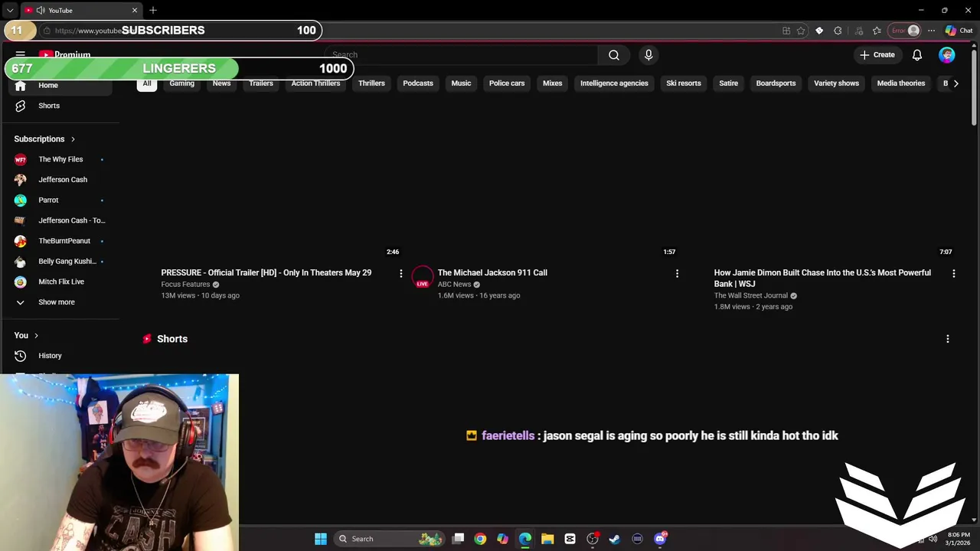The height and width of the screenshot is (551, 980).
Task: Select the Intelligence agencies filter chip
Action: pyautogui.click(x=614, y=83)
